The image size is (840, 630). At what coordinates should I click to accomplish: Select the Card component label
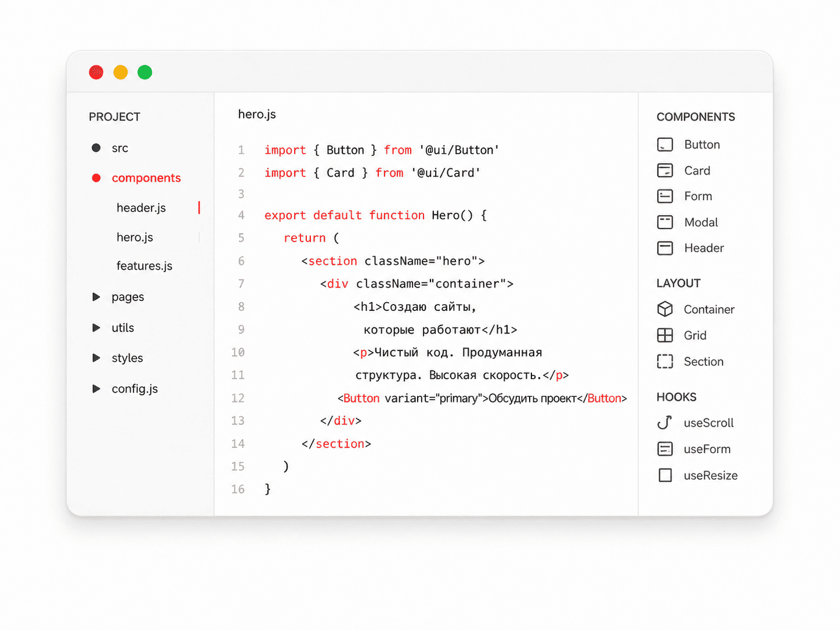[697, 171]
